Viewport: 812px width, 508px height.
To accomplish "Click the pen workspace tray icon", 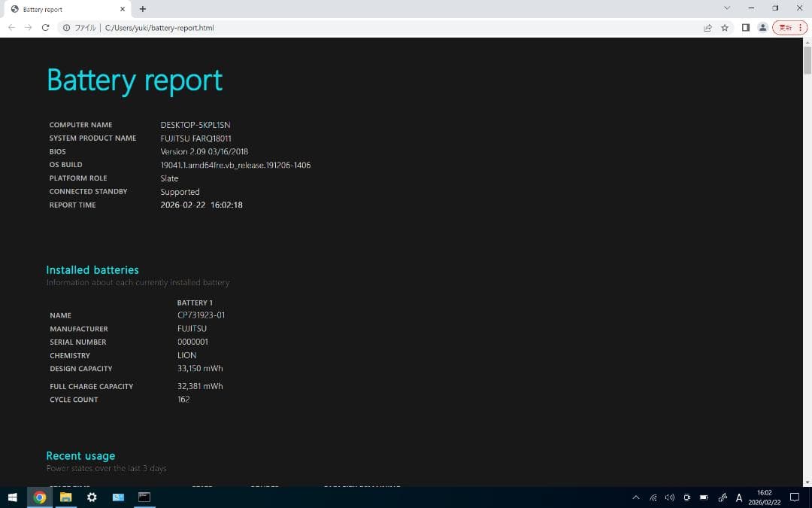I will point(723,497).
